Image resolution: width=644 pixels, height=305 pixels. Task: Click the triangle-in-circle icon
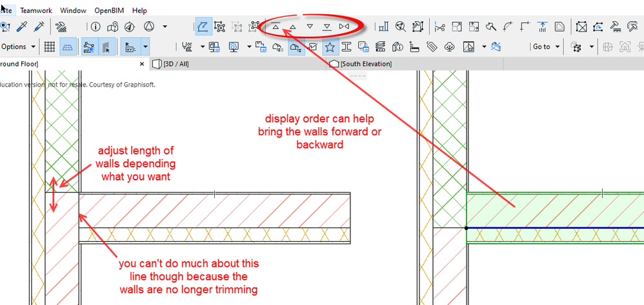(149, 27)
